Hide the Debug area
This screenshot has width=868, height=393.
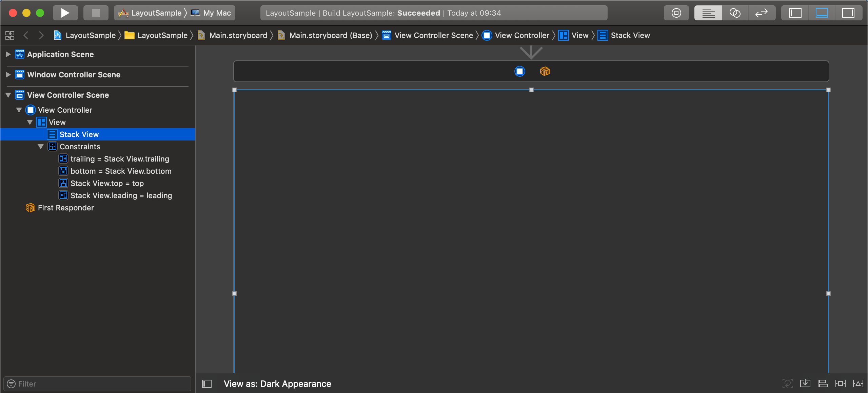[x=822, y=13]
